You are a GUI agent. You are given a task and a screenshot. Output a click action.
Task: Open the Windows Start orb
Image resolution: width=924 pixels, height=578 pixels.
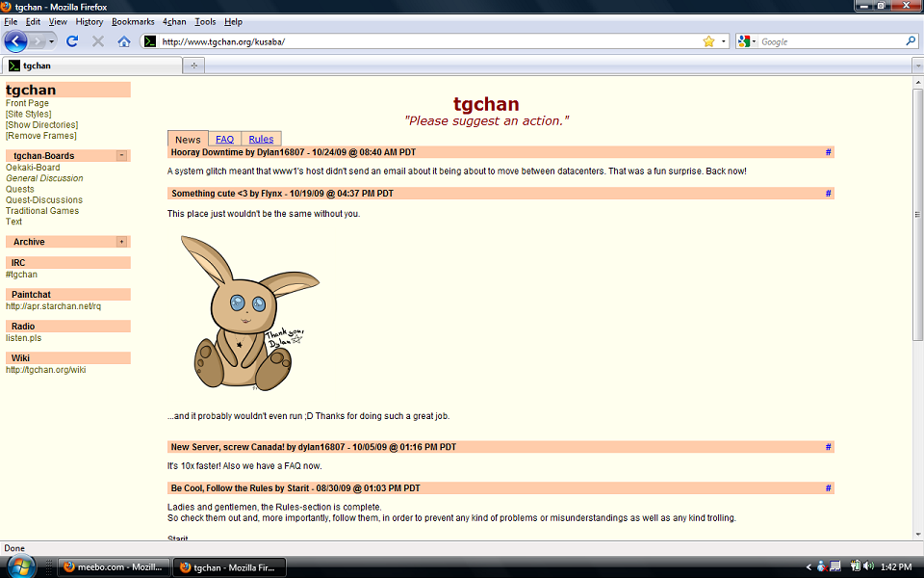click(x=20, y=566)
